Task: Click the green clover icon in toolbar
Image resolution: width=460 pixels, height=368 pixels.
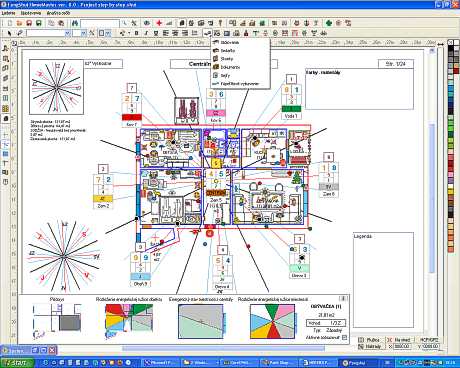Action: point(329,23)
